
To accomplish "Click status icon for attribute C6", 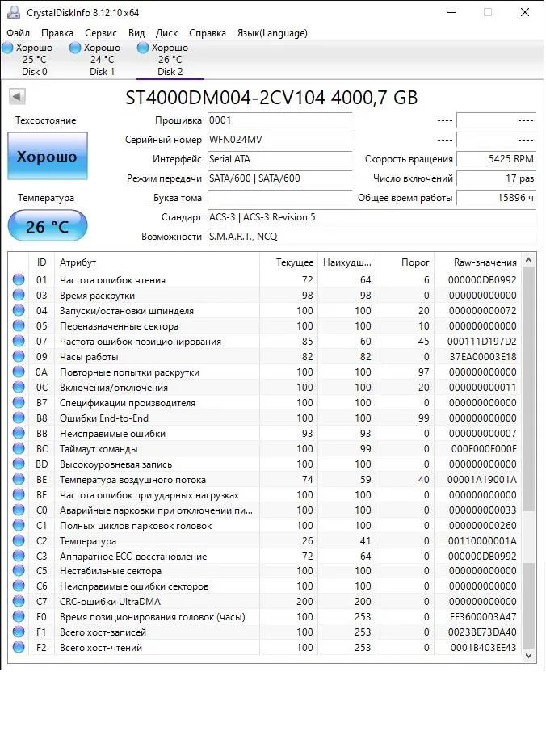I will pyautogui.click(x=19, y=586).
